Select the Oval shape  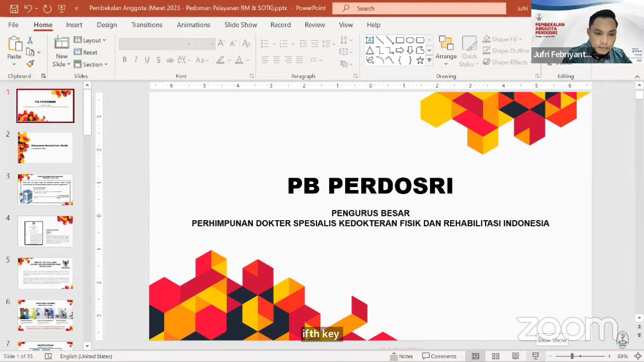410,40
